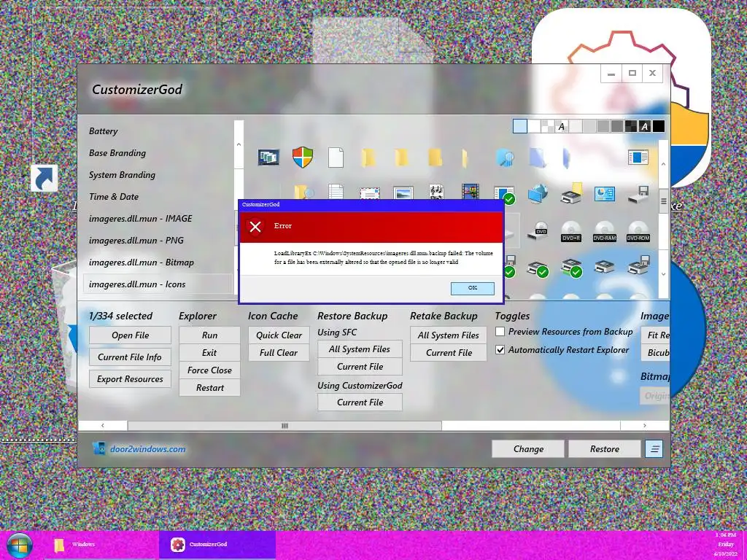Click the Open File button
The height and width of the screenshot is (560, 747).
(x=130, y=335)
